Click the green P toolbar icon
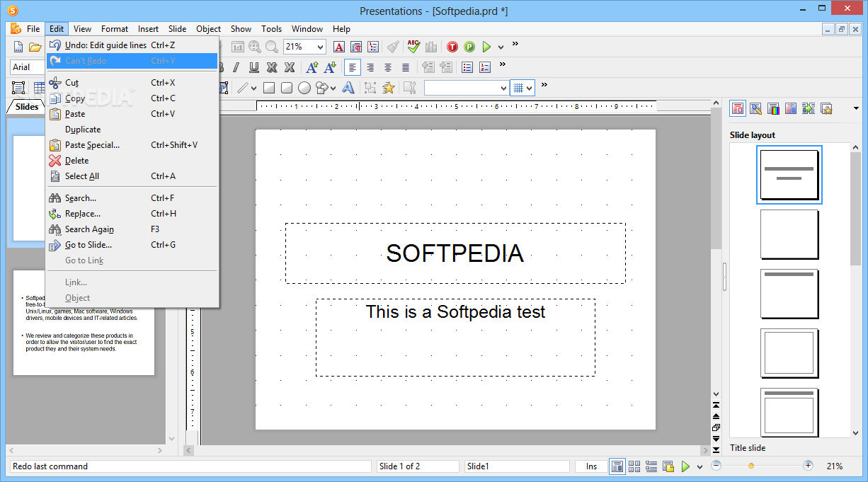868x482 pixels. point(469,47)
